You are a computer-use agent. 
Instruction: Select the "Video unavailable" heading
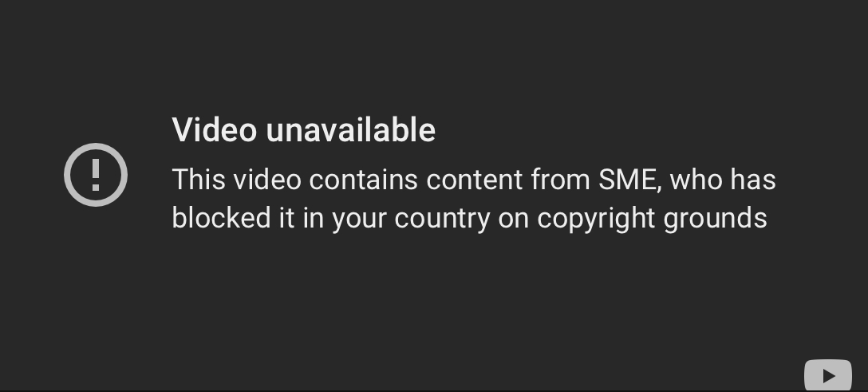304,130
